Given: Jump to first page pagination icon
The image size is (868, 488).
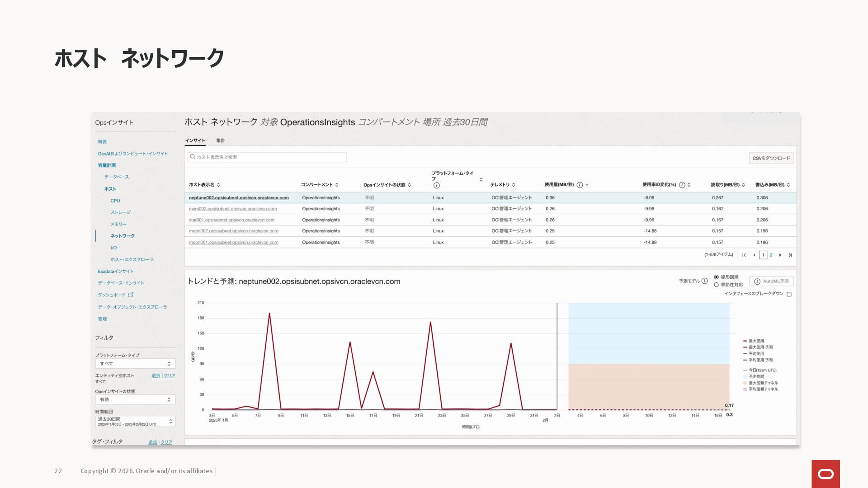Looking at the screenshot, I should point(744,255).
